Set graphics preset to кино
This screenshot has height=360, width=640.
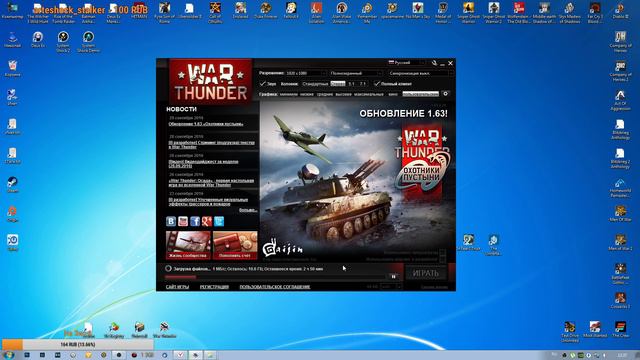[393, 94]
